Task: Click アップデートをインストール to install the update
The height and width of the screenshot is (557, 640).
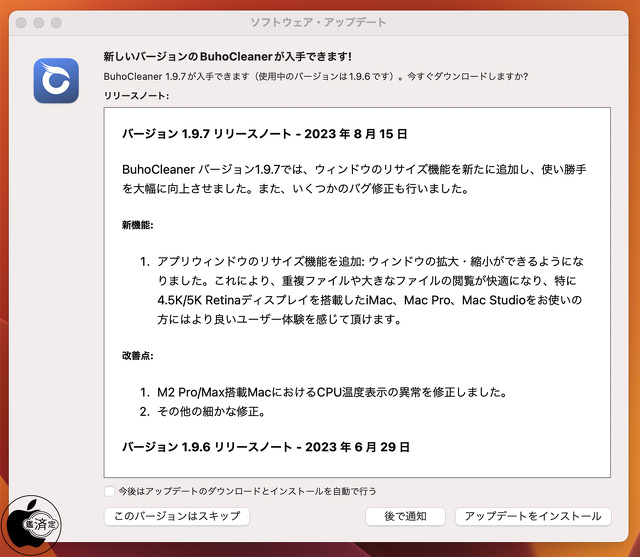Action: 532,516
